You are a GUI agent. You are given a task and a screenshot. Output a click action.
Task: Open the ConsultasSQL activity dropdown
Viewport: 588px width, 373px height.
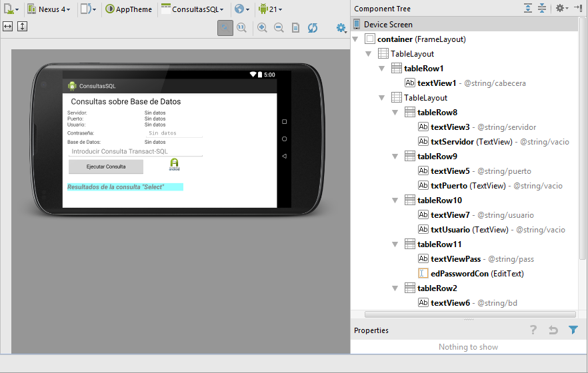[193, 9]
